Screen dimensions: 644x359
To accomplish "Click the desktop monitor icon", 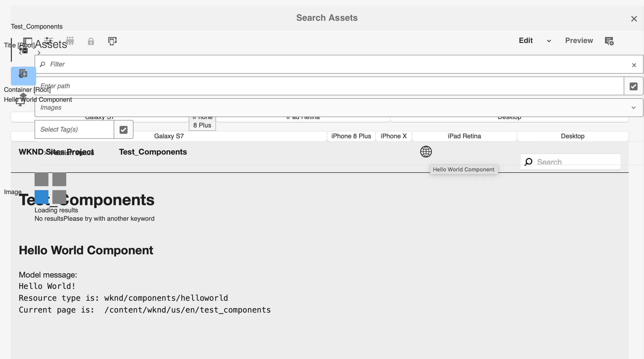I will pyautogui.click(x=20, y=102).
